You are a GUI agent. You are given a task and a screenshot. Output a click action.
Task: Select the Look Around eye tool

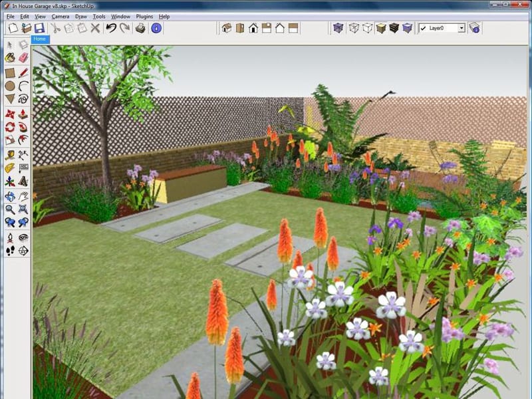coord(23,238)
